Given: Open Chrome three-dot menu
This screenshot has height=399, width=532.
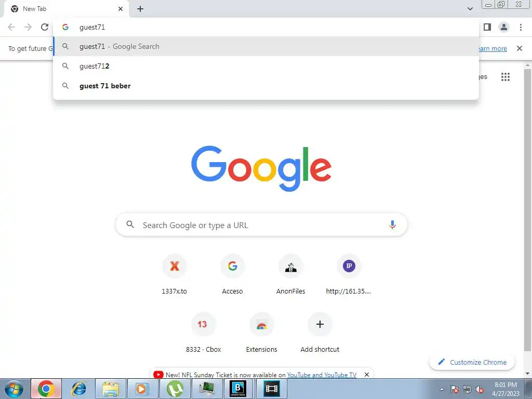Looking at the screenshot, I should (x=521, y=27).
